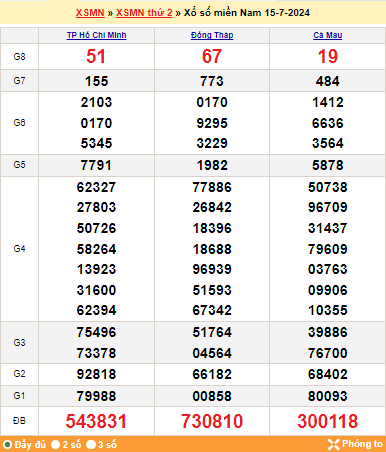Viewport: 386px width, 452px height.
Task: Open the TP Hồ Chí Minh column link
Action: click(x=96, y=35)
